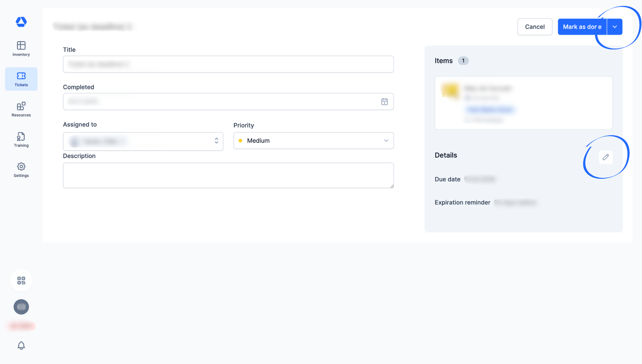The image size is (642, 364).
Task: Expand the Mark as done arrow menu
Action: 614,27
